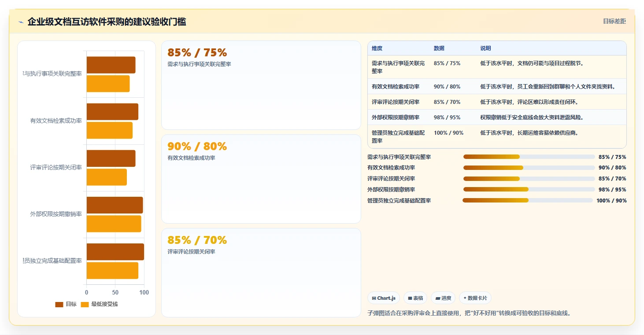Click the orange 最低接受线 bar for 有效文档检索成功率

(x=110, y=130)
